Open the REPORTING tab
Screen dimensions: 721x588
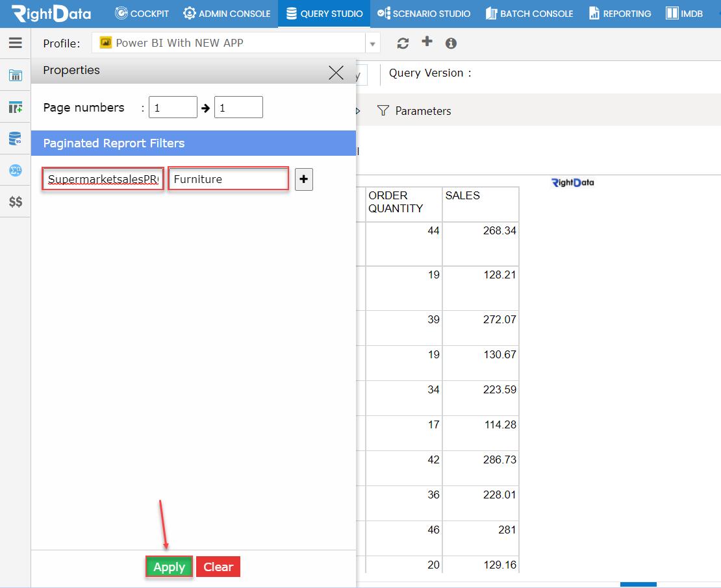click(x=619, y=13)
